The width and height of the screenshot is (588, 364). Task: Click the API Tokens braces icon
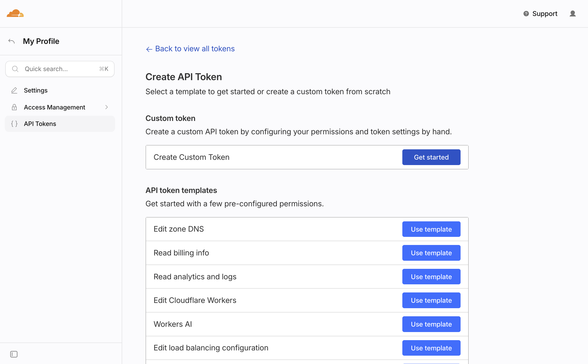coord(14,124)
